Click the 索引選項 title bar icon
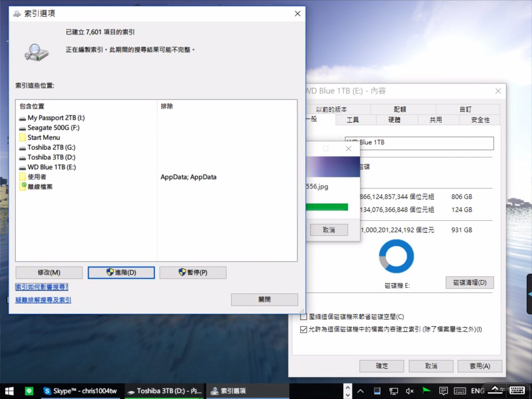 coord(17,14)
